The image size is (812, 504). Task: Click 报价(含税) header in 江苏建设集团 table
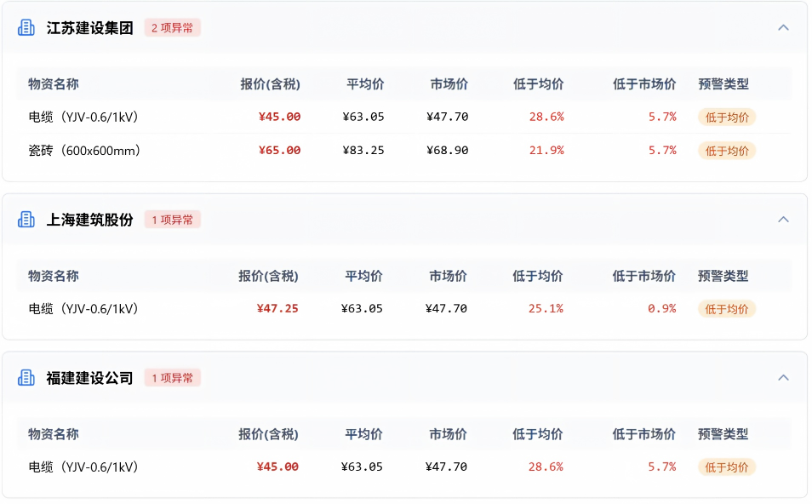pyautogui.click(x=271, y=84)
